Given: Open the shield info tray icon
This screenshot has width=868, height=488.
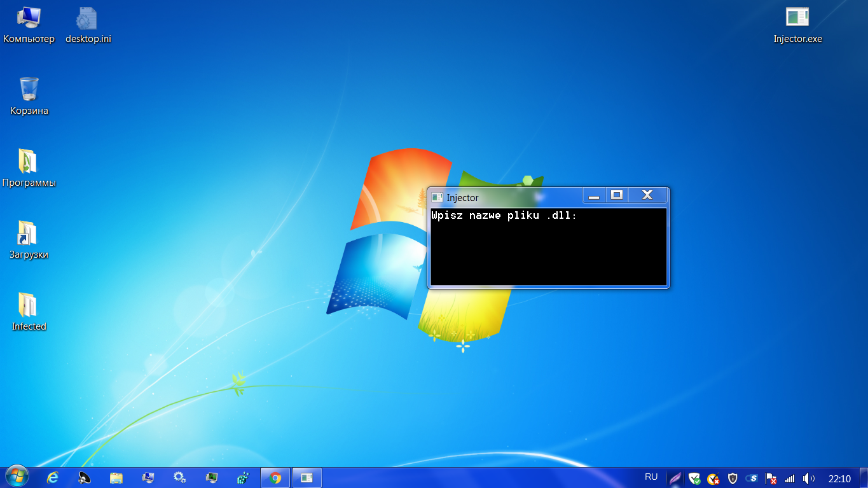Looking at the screenshot, I should click(x=733, y=478).
